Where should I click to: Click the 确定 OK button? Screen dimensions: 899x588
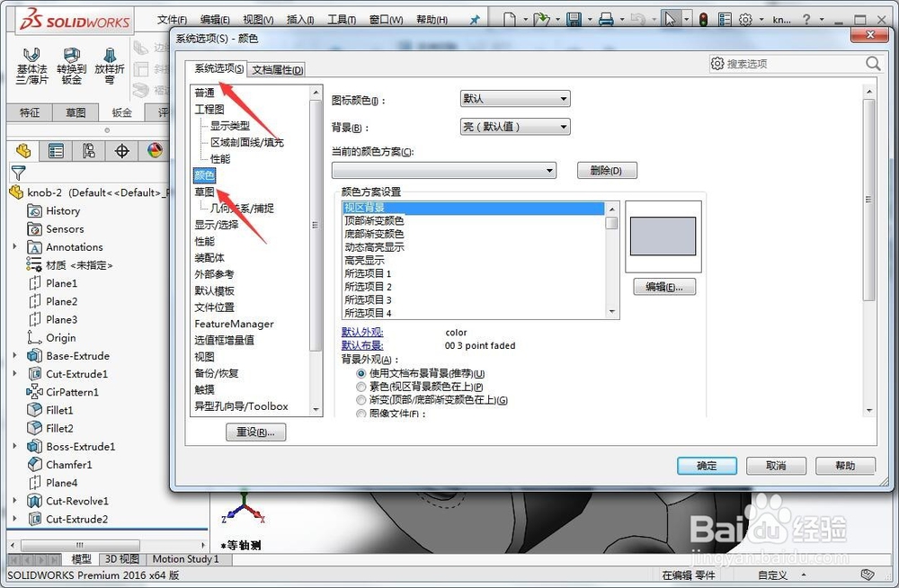click(x=707, y=466)
